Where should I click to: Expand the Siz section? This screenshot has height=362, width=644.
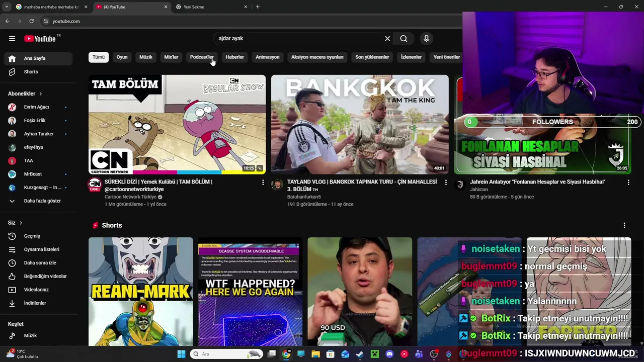click(15, 223)
